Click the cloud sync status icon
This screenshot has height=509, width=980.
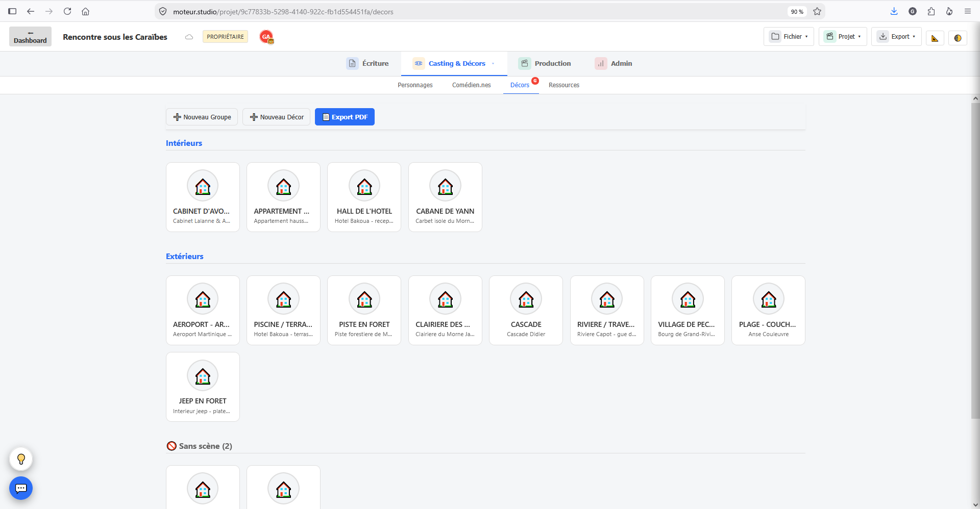(189, 37)
